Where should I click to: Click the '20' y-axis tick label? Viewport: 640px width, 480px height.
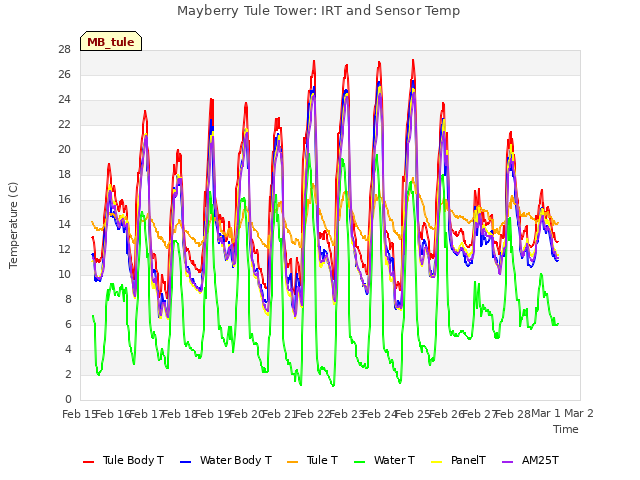click(x=64, y=149)
